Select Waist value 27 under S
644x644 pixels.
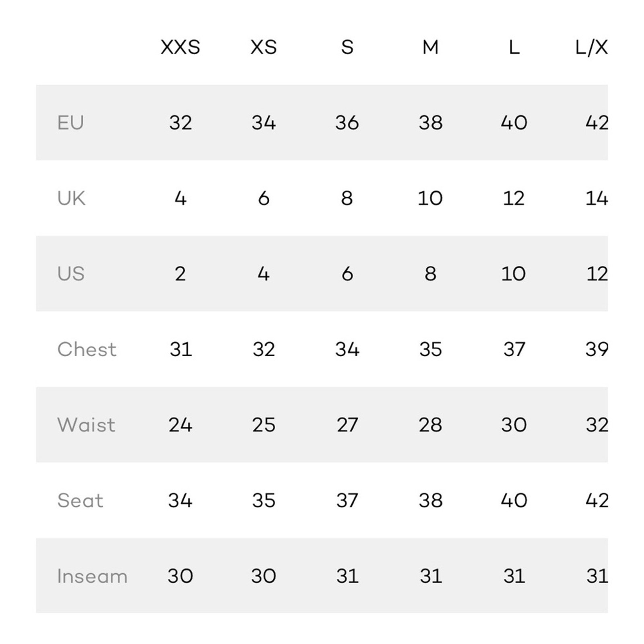click(x=347, y=425)
